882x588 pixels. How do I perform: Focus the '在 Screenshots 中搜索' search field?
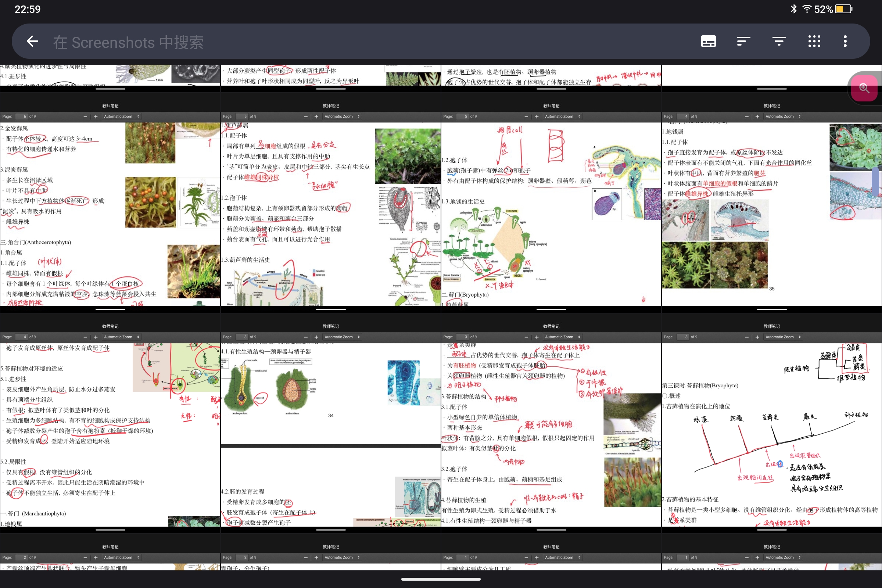coord(128,42)
